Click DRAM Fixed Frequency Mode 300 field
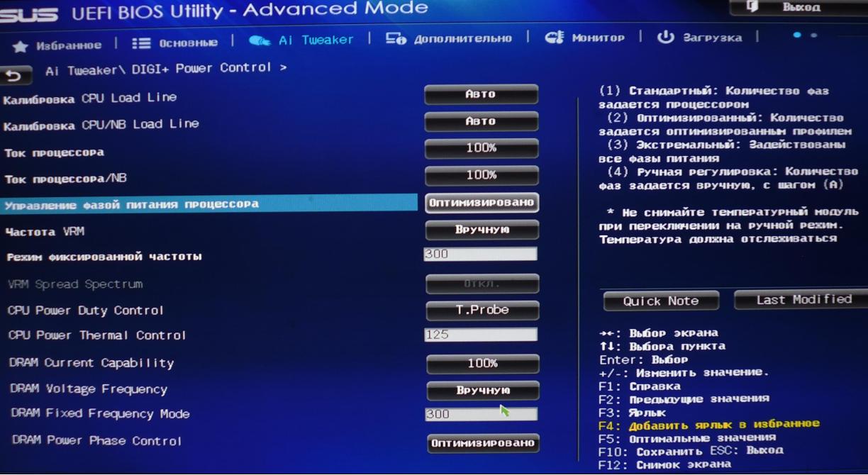Viewport: 868px width, 475px height. click(x=482, y=414)
